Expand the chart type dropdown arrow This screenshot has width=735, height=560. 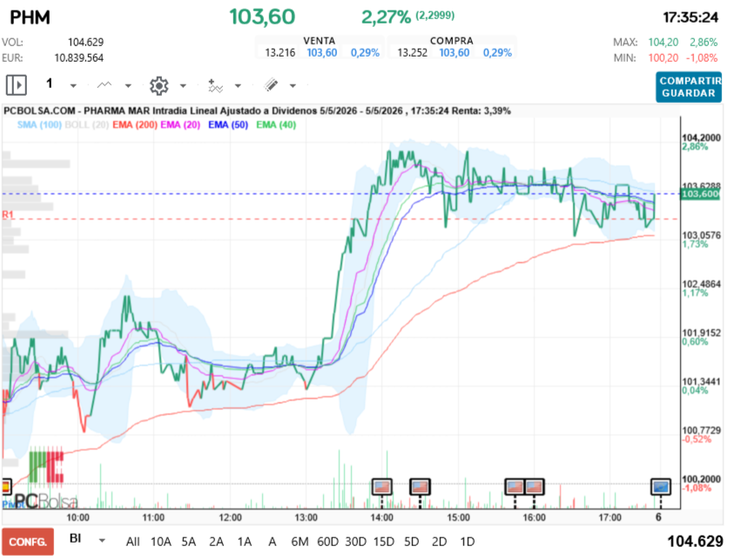tap(128, 85)
